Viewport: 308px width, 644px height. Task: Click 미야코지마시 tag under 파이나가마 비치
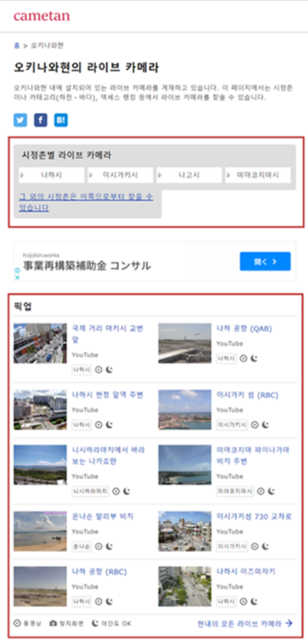(235, 491)
